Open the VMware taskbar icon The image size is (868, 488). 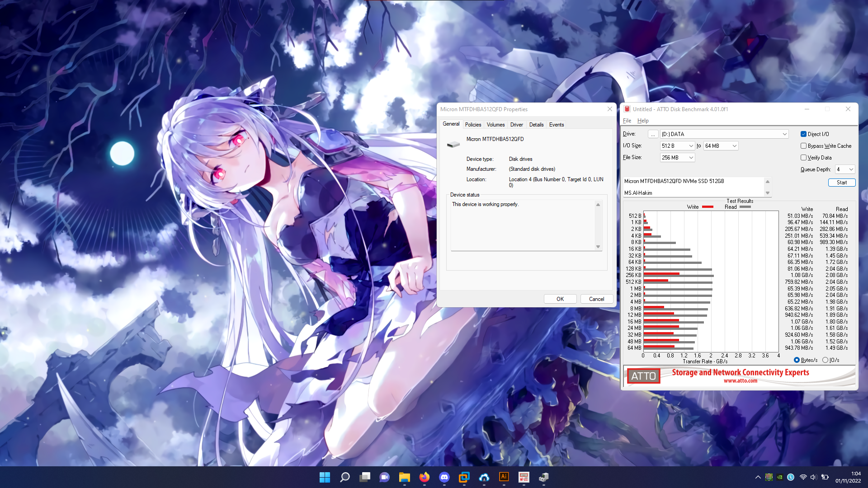pyautogui.click(x=464, y=477)
